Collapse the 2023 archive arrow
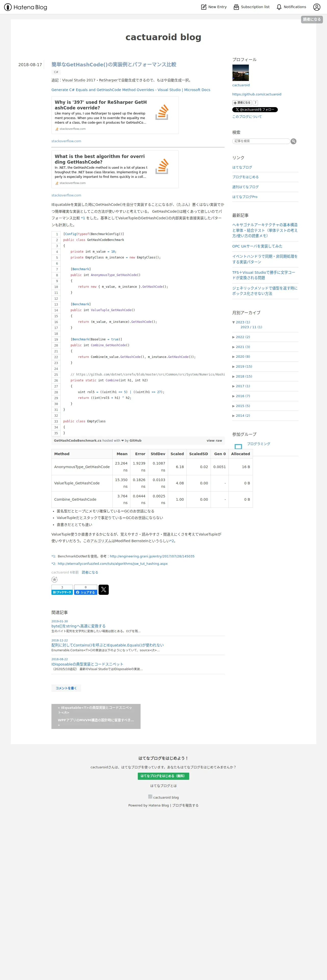This screenshot has height=980, width=327. pos(233,322)
